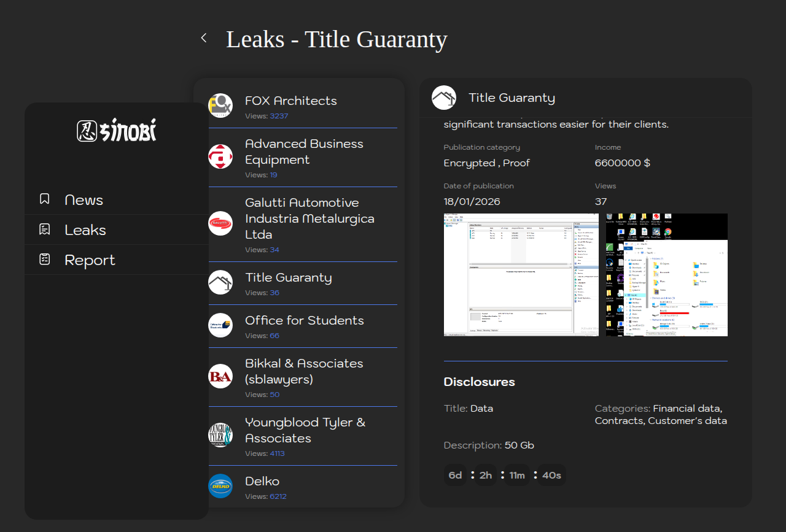Image resolution: width=786 pixels, height=532 pixels.
Task: Click the bookmark icon next to News
Action: click(44, 199)
